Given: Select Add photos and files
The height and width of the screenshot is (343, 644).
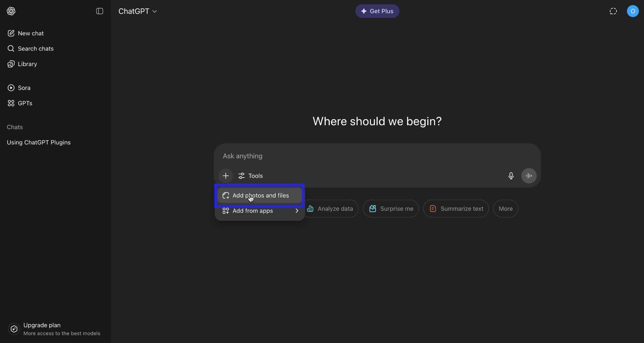Looking at the screenshot, I should click(x=260, y=195).
